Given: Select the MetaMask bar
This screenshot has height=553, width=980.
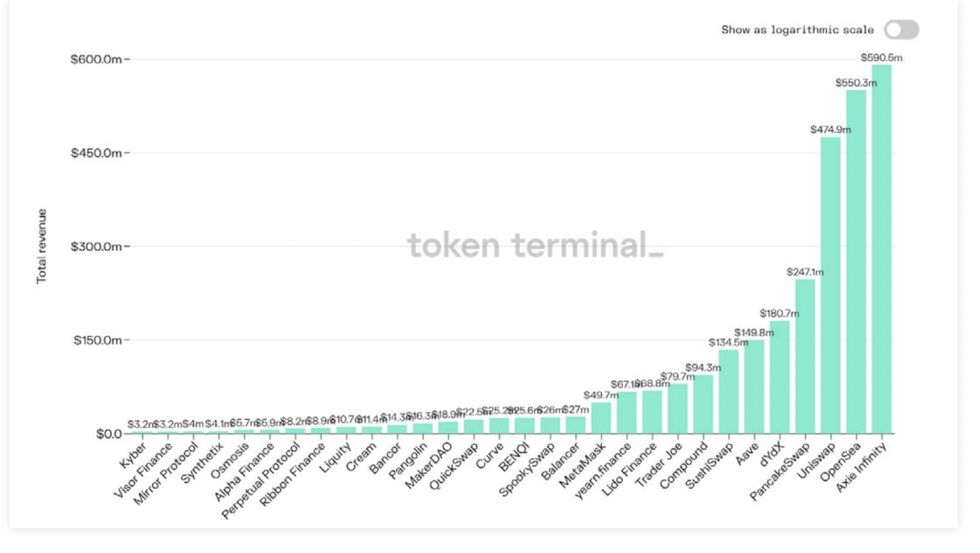Looking at the screenshot, I should (x=601, y=418).
